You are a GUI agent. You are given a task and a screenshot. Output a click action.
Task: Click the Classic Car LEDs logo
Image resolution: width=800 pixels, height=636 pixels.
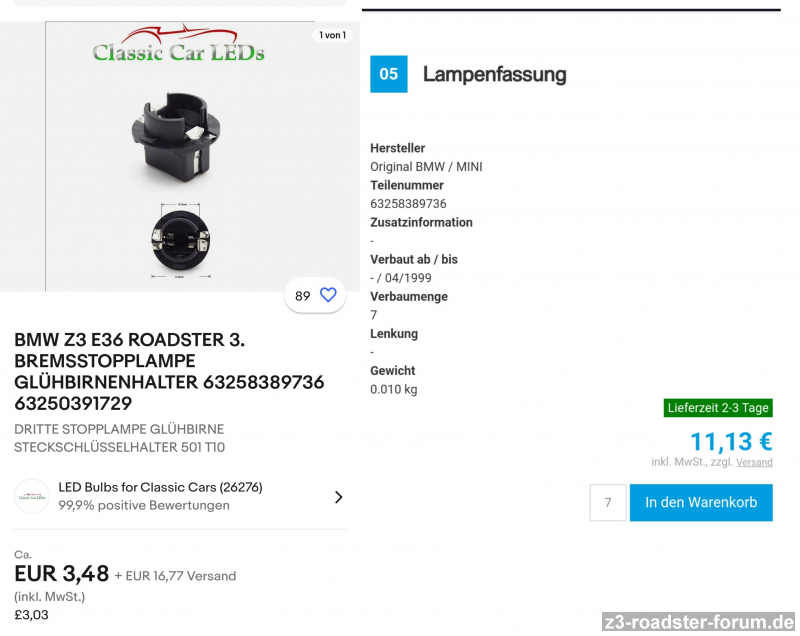179,45
